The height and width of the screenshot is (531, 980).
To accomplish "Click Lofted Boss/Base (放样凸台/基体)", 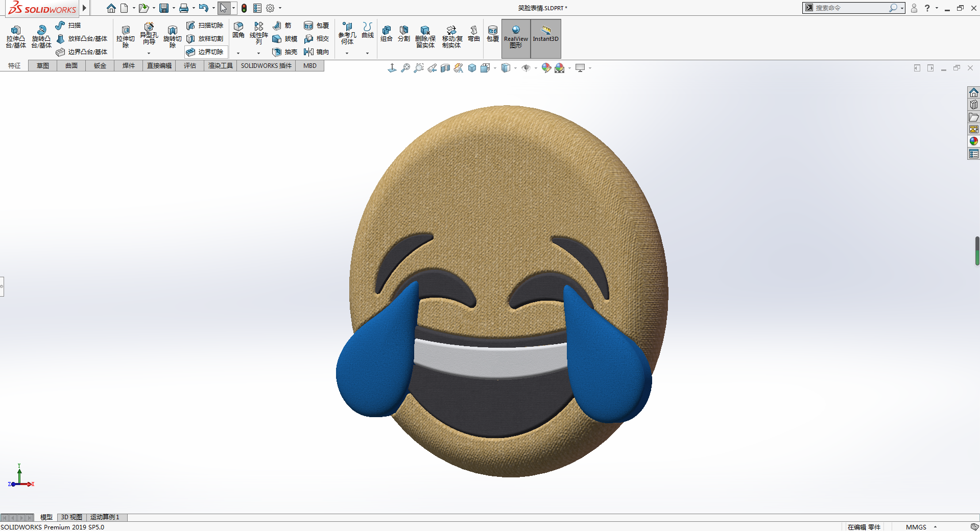I will click(x=82, y=39).
